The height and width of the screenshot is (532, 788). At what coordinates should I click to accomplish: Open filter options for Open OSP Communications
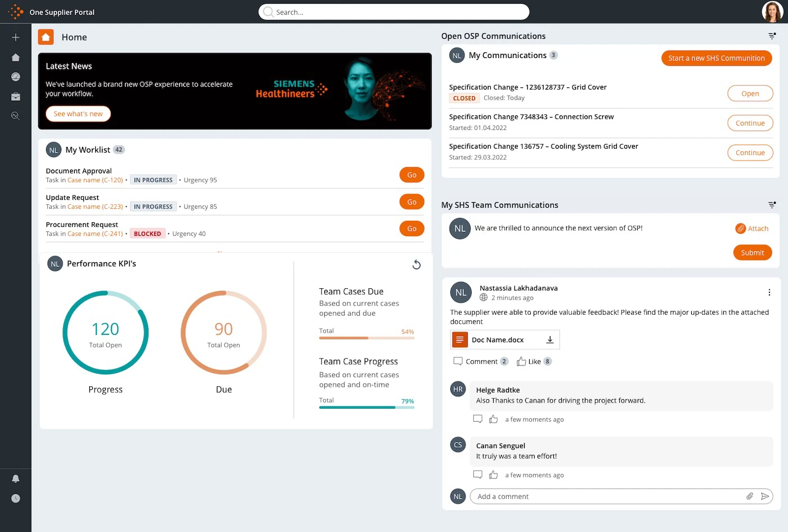[x=772, y=36]
